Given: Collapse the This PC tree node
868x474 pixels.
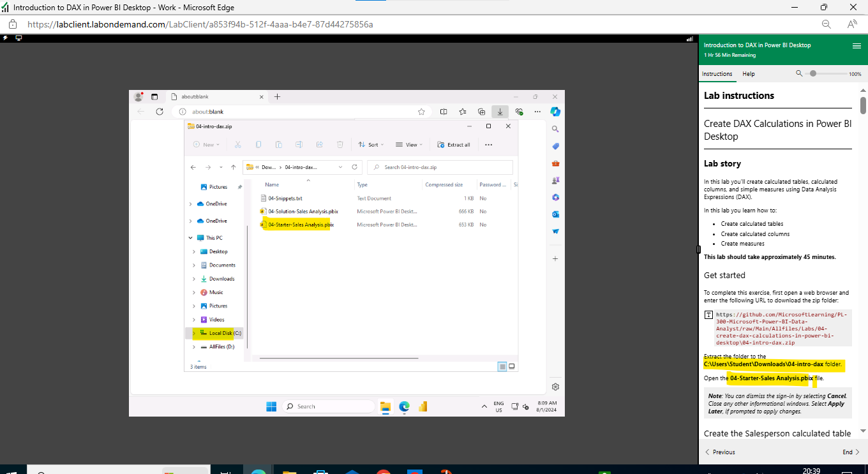Looking at the screenshot, I should (x=190, y=237).
